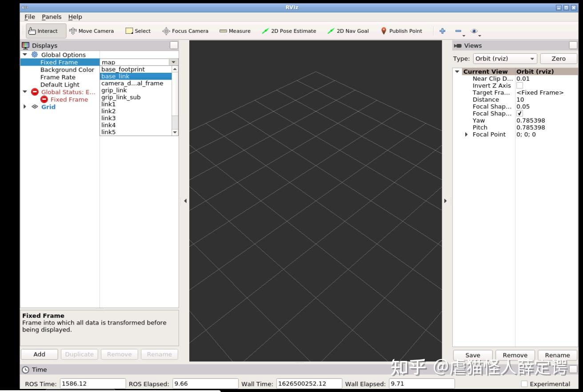Click the ROS Time field
The width and height of the screenshot is (583, 392).
[92, 384]
